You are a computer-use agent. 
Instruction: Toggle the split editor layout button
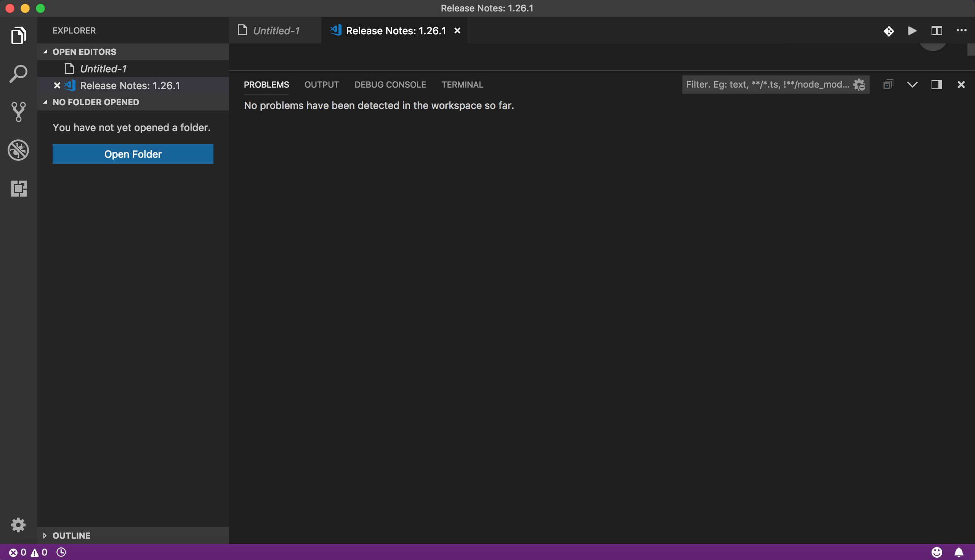pos(937,31)
